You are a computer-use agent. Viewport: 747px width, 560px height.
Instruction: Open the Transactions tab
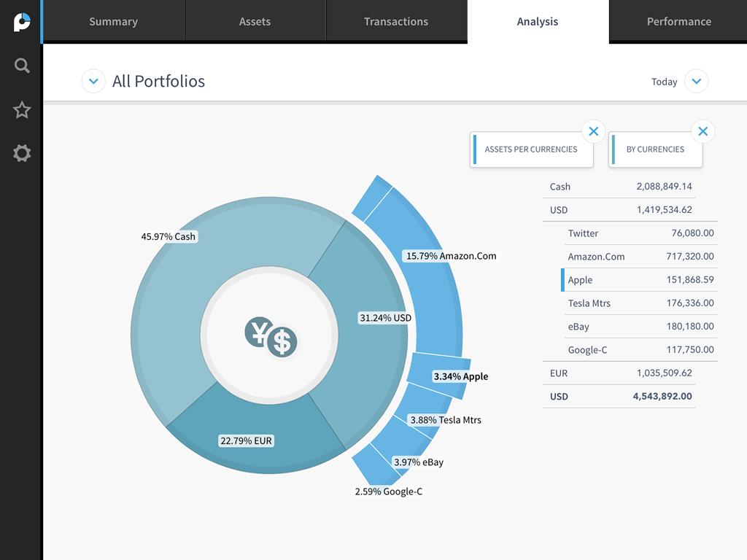(396, 21)
